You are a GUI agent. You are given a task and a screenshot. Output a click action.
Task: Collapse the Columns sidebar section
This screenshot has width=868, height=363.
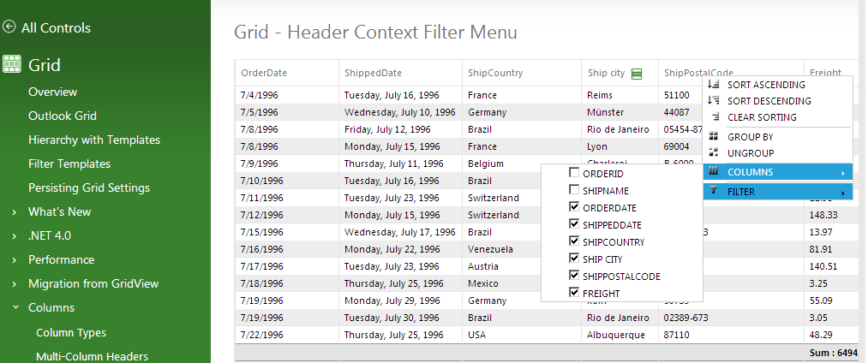[15, 307]
